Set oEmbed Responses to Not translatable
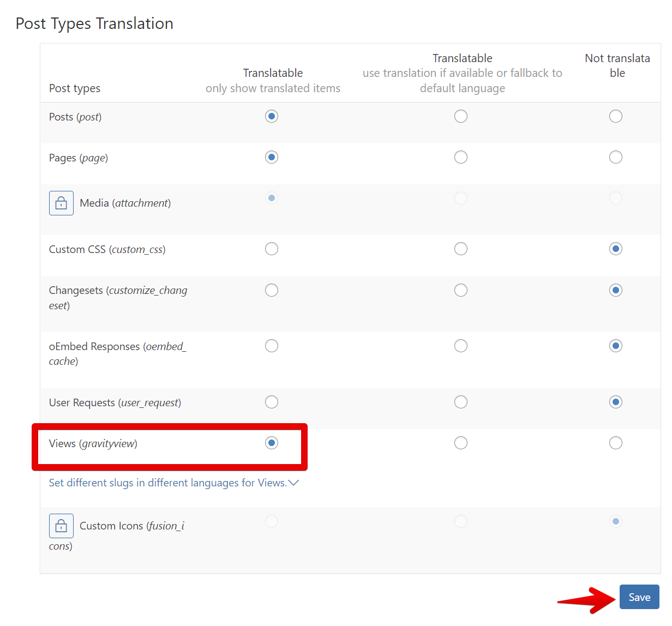Viewport: 672px width, 626px height. [616, 346]
